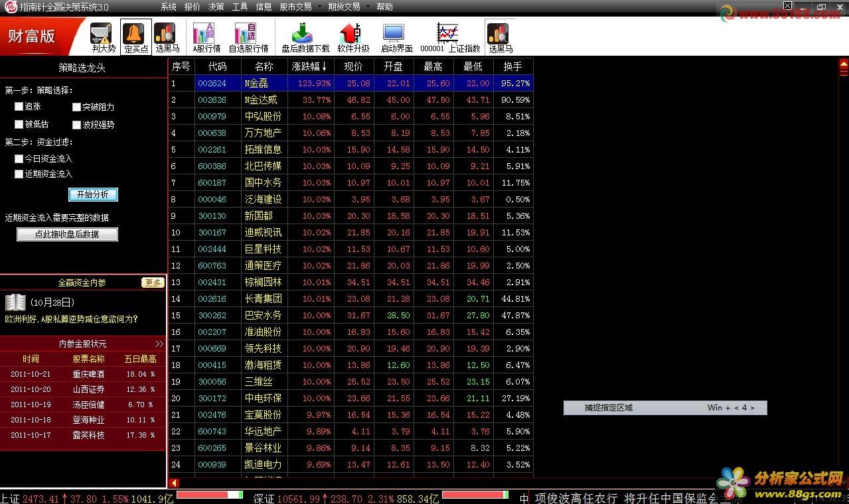849x504 pixels.
Task: Select the 国中水务 row
Action: point(351,182)
